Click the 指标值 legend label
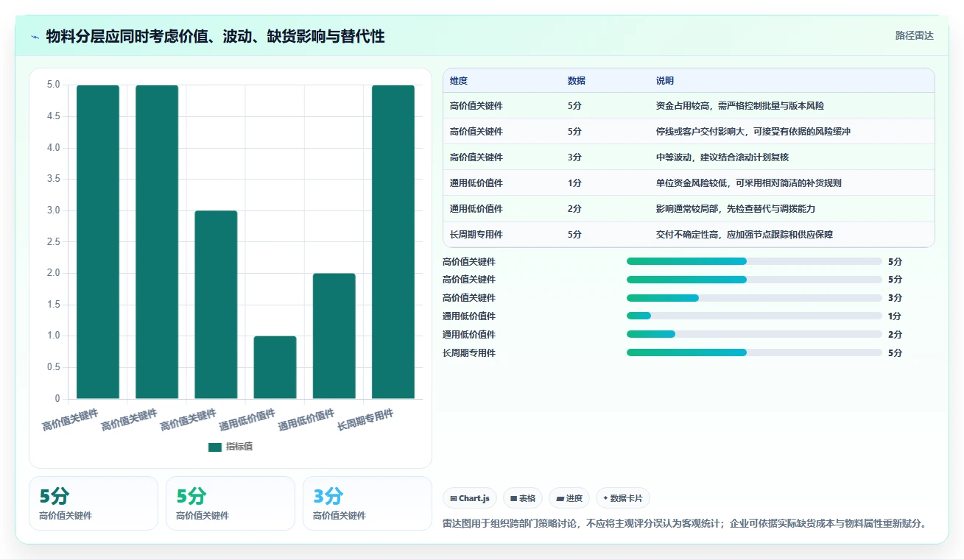Screen dimensions: 964x560 (239, 447)
